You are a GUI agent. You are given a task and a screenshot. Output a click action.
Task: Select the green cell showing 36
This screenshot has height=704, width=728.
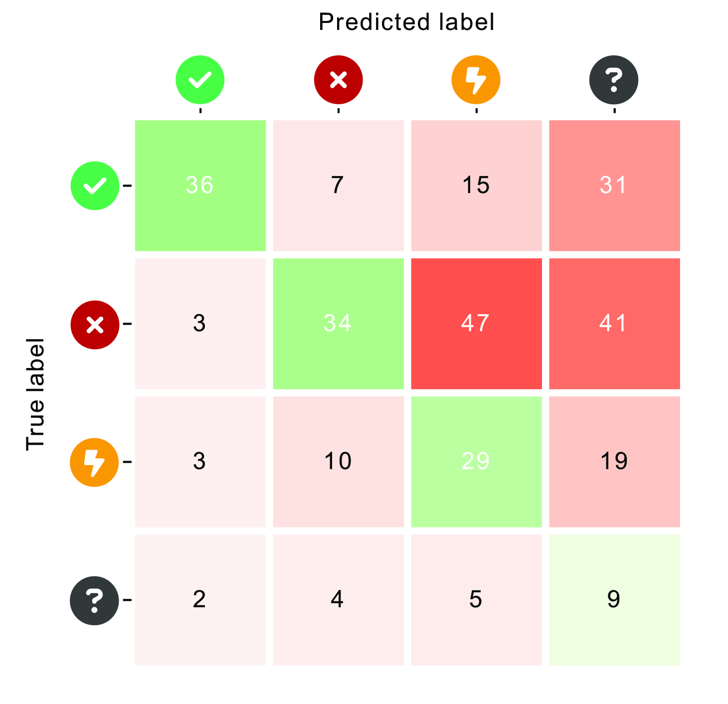click(200, 185)
